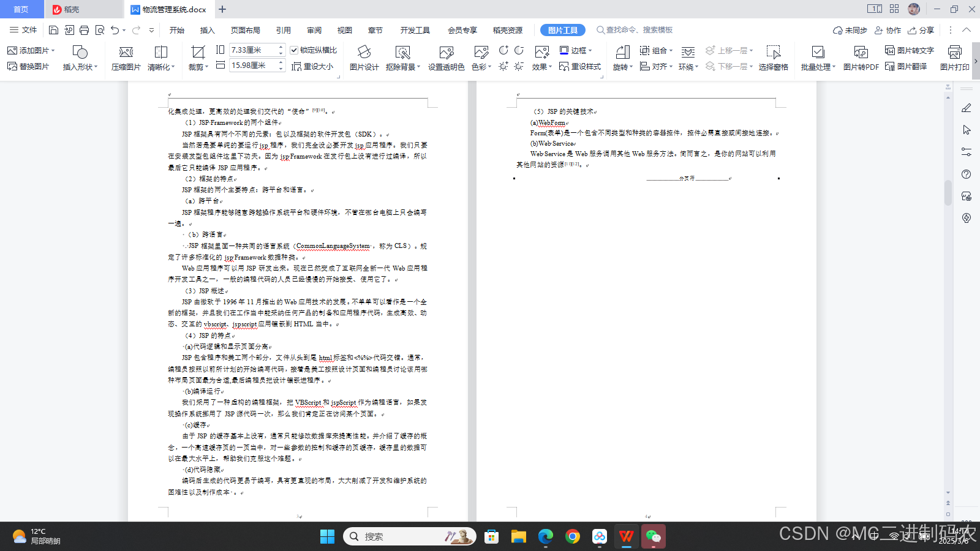Click the help question icon in sidebar
Screen dimensions: 980x551
pyautogui.click(x=967, y=174)
